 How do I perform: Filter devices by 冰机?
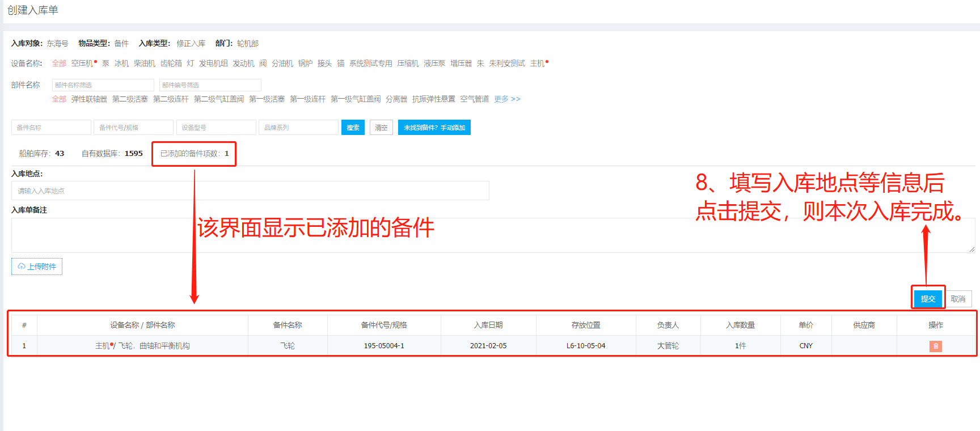[121, 64]
